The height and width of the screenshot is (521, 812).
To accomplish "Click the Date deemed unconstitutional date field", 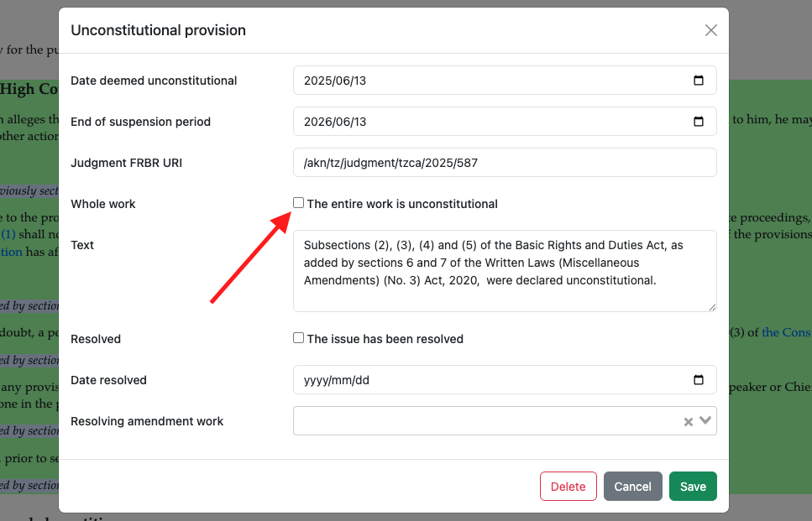I will pos(487,81).
